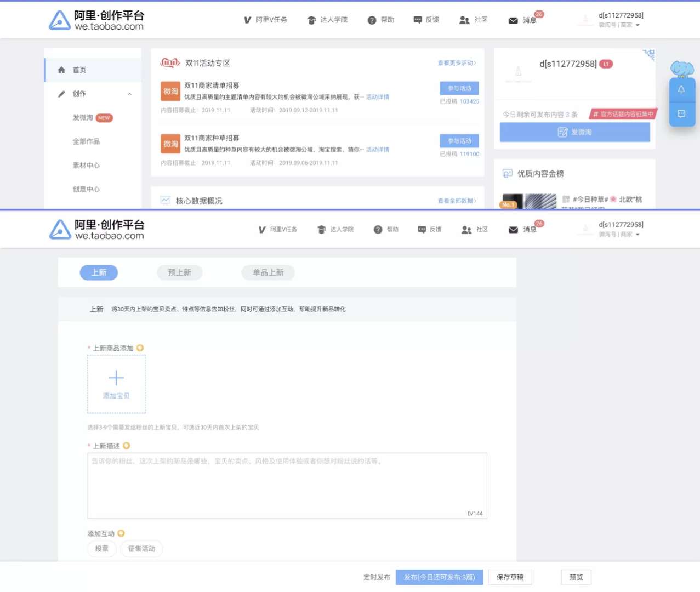
Task: Click the 社区 people icon in the 上新 editor header
Action: [x=466, y=230]
